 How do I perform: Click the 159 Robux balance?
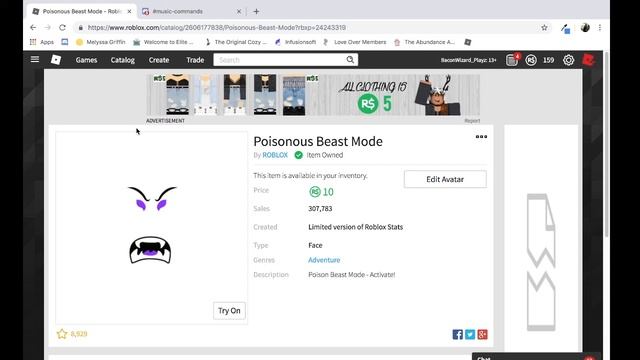[x=549, y=60]
